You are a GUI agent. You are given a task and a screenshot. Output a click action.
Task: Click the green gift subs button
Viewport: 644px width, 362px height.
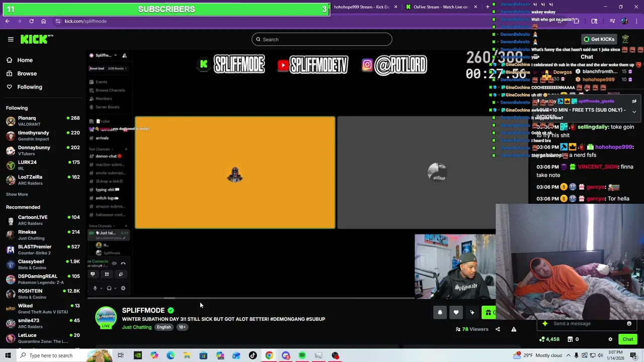coord(489,313)
